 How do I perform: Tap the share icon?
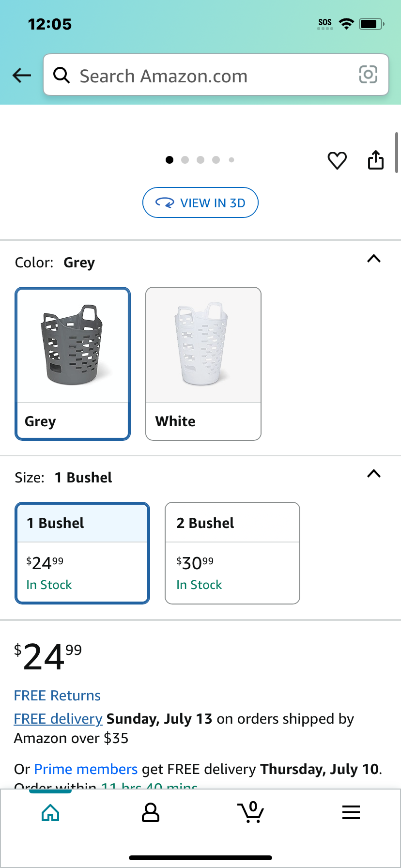tap(376, 160)
